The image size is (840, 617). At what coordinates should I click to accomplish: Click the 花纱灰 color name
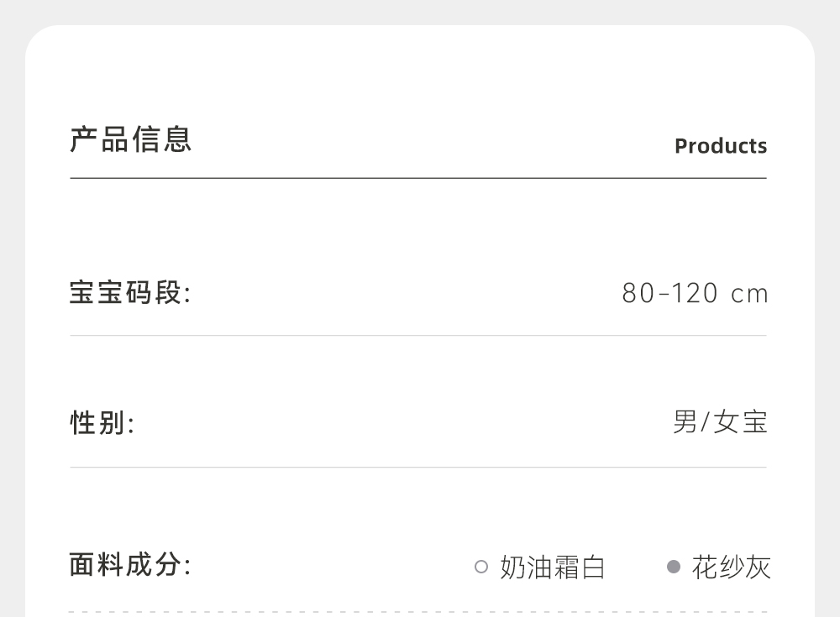(731, 567)
